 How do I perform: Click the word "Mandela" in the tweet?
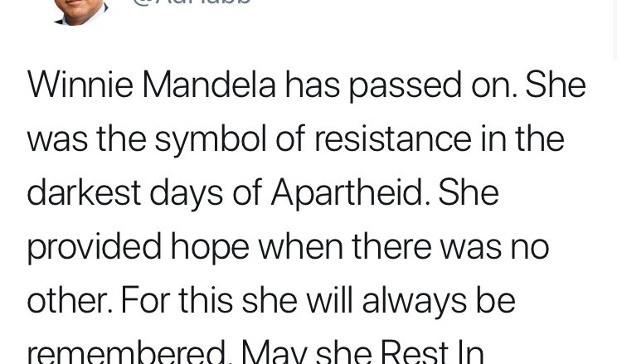click(209, 85)
